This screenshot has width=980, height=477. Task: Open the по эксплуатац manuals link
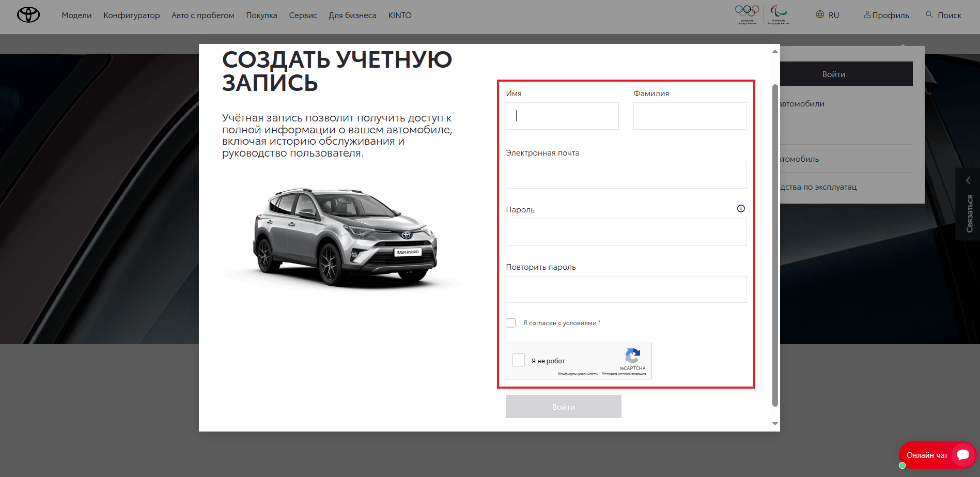click(x=819, y=187)
